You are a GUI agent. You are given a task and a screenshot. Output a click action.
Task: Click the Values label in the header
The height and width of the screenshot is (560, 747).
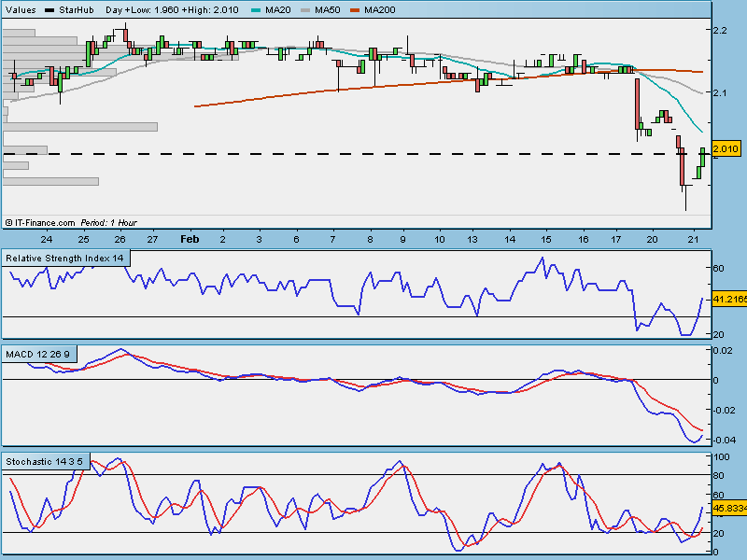[21, 10]
